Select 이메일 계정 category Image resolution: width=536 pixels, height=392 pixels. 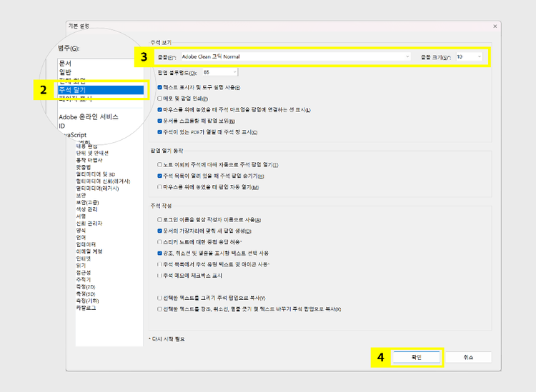[x=89, y=251]
